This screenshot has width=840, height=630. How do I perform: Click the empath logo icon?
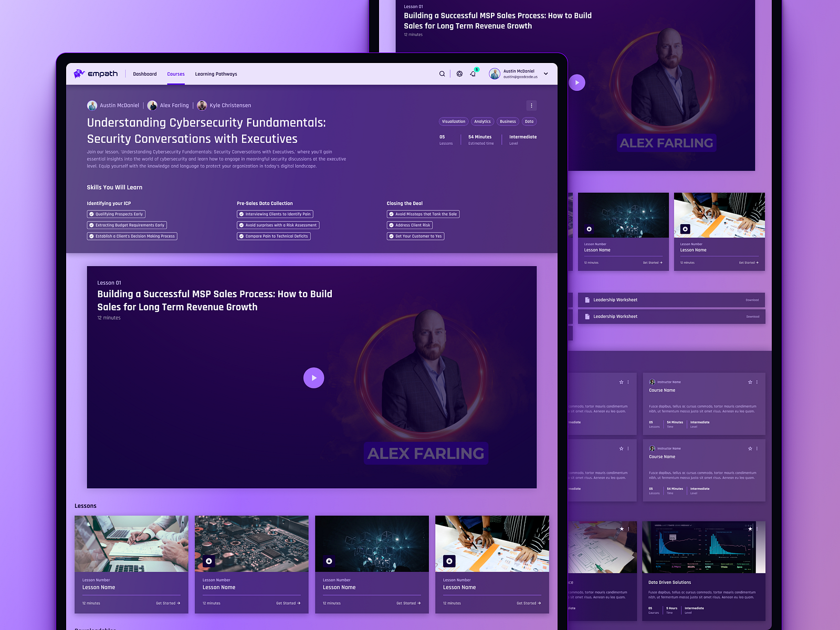coord(79,73)
